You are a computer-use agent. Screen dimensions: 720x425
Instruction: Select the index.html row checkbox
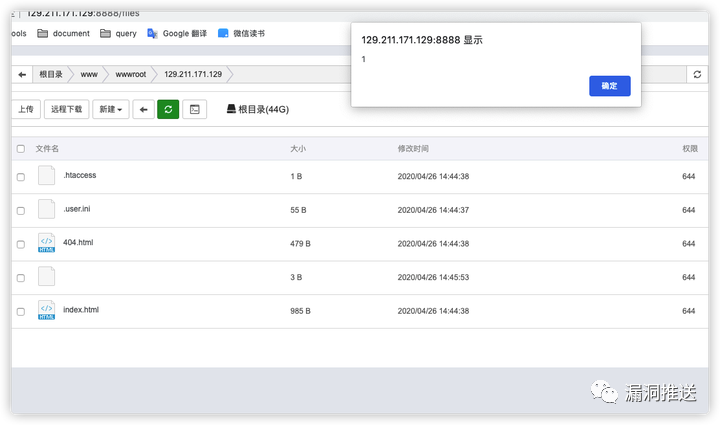pos(20,311)
